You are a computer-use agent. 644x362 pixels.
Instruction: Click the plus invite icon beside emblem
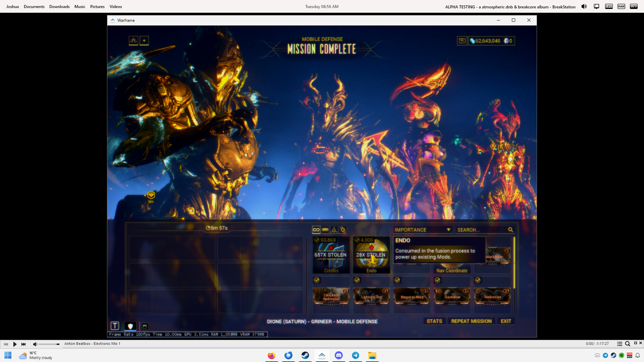pyautogui.click(x=144, y=41)
